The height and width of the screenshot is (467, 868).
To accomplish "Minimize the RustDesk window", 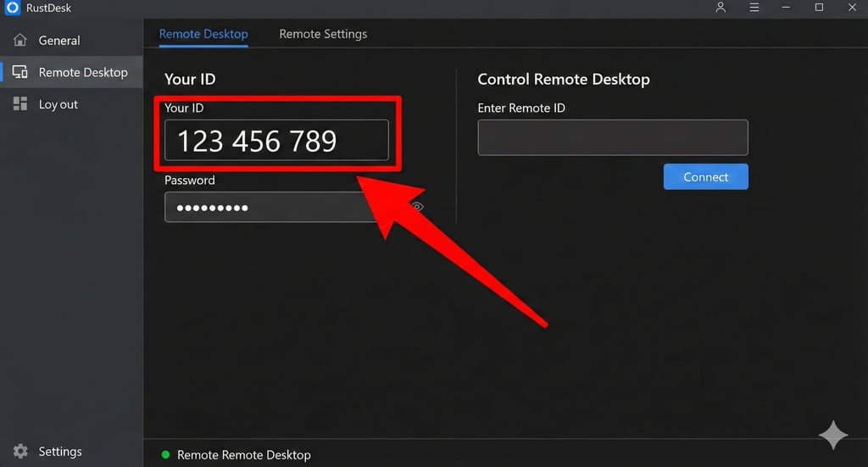I will click(786, 7).
